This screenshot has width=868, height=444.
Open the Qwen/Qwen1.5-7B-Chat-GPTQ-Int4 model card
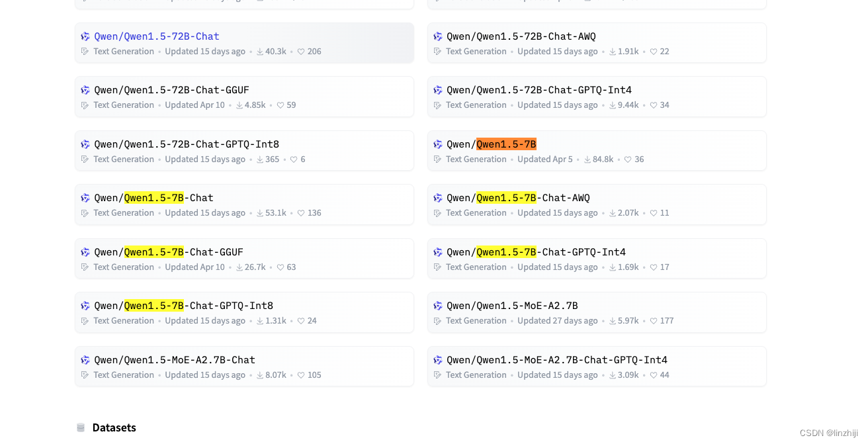pyautogui.click(x=597, y=259)
